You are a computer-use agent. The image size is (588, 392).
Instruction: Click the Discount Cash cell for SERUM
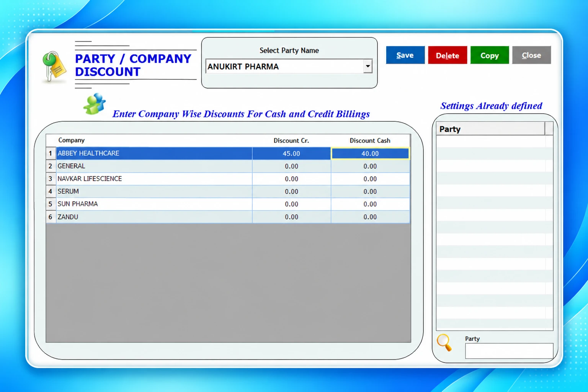tap(370, 191)
